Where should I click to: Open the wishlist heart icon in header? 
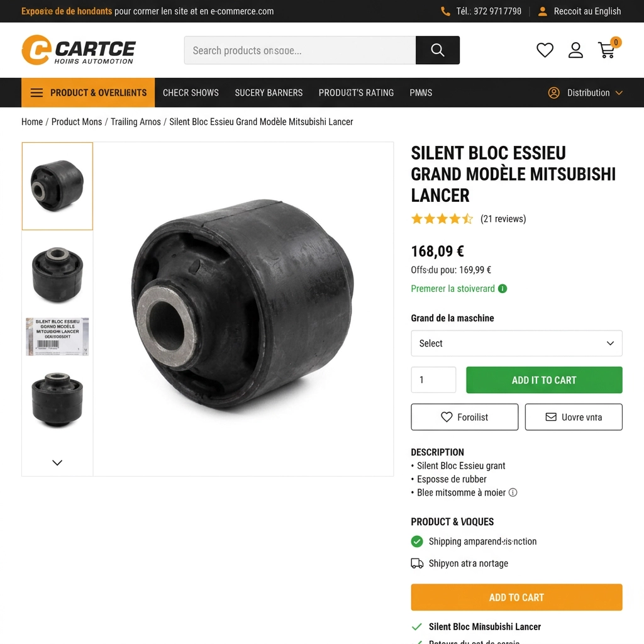545,50
